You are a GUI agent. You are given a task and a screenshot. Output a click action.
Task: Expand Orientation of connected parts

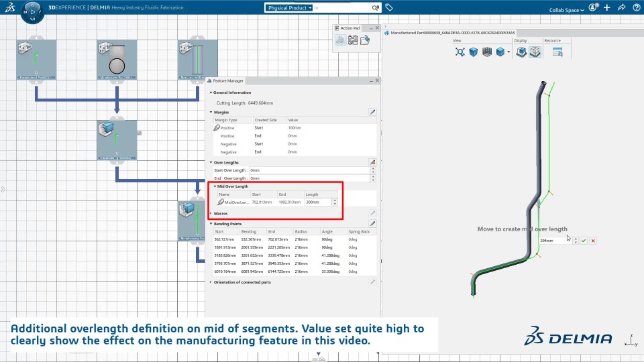211,282
